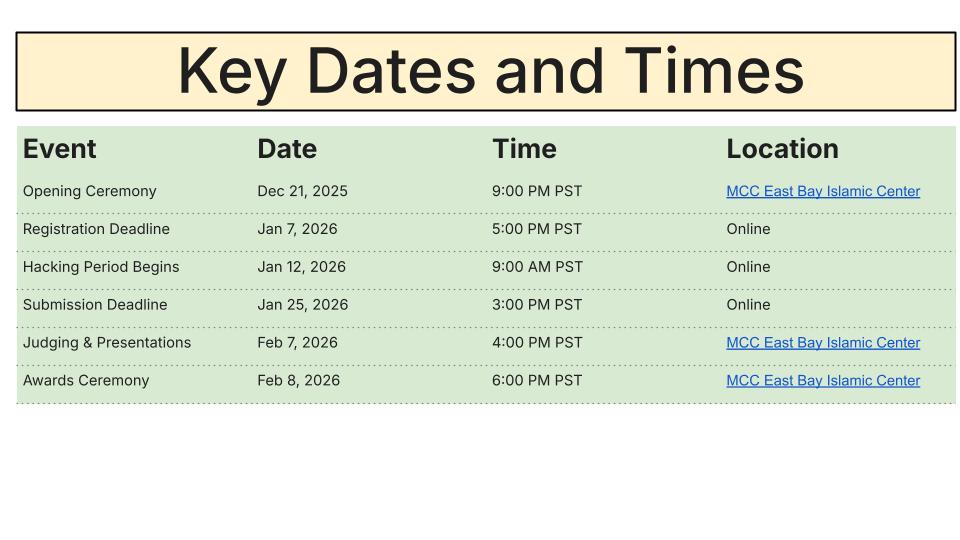The height and width of the screenshot is (540, 960).
Task: Select the Date column header
Action: [x=287, y=149]
